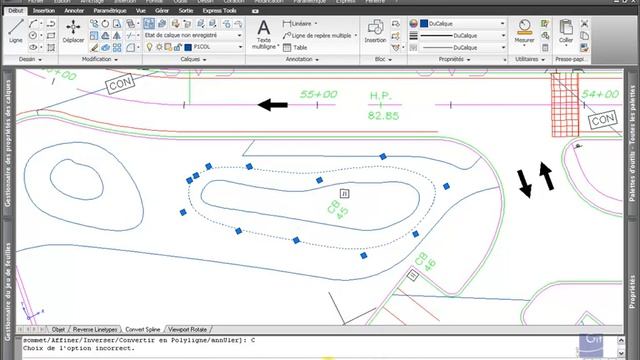Click the match properties icon in clipboard panel
Image resolution: width=640 pixels, height=360 pixels.
[584, 47]
